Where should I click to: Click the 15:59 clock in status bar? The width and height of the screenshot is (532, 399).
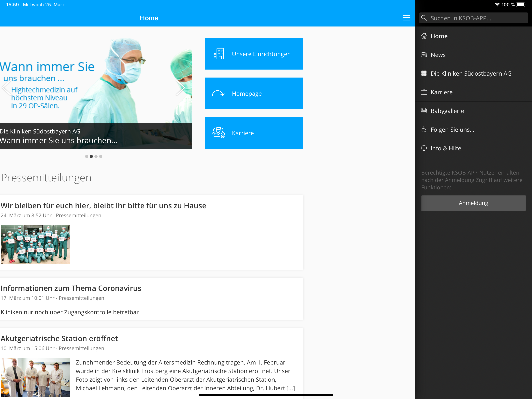click(x=12, y=4)
